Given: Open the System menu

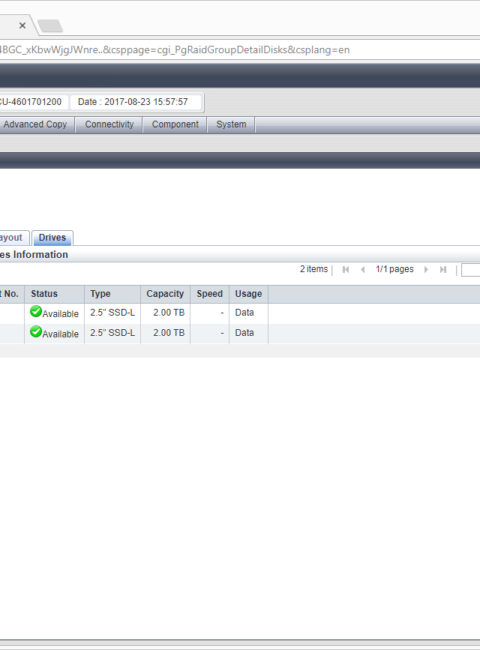Looking at the screenshot, I should [x=231, y=124].
